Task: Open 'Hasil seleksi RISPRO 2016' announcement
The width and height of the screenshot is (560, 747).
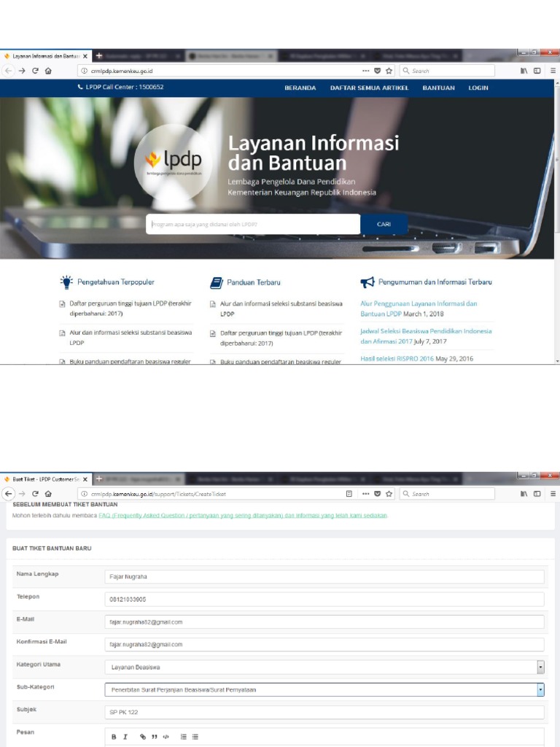Action: 397,359
